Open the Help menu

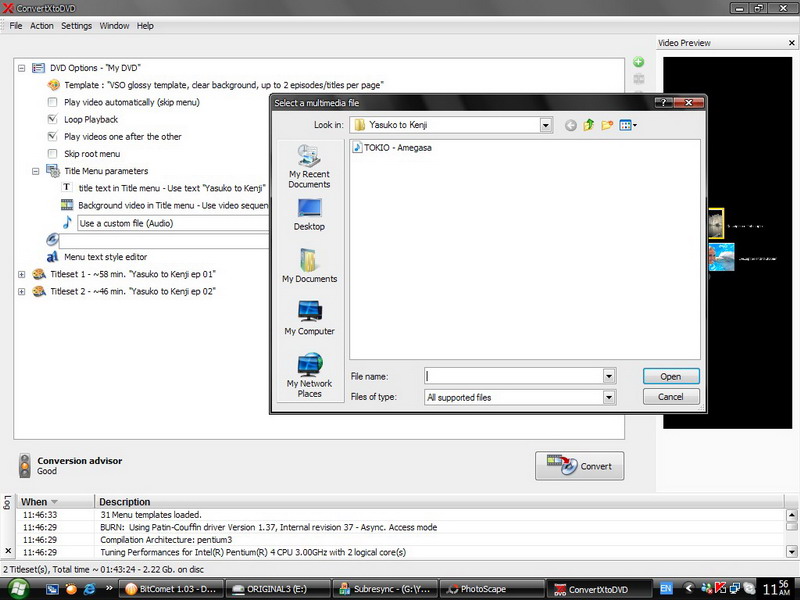[145, 26]
